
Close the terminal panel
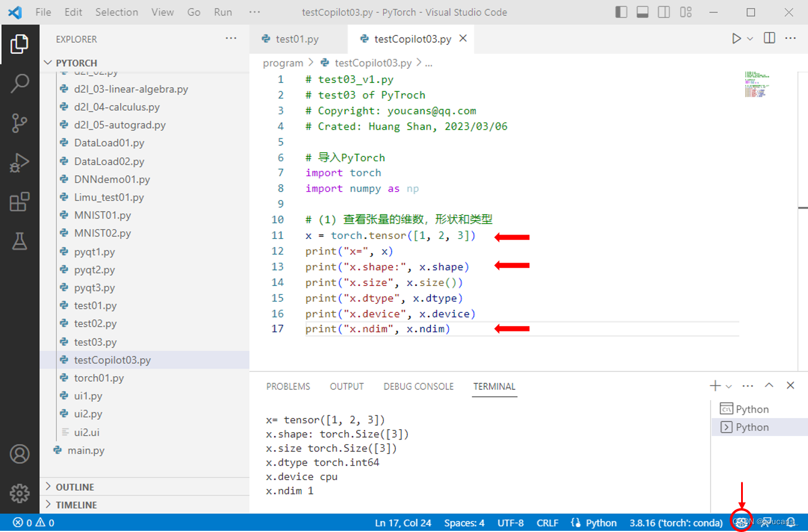790,386
